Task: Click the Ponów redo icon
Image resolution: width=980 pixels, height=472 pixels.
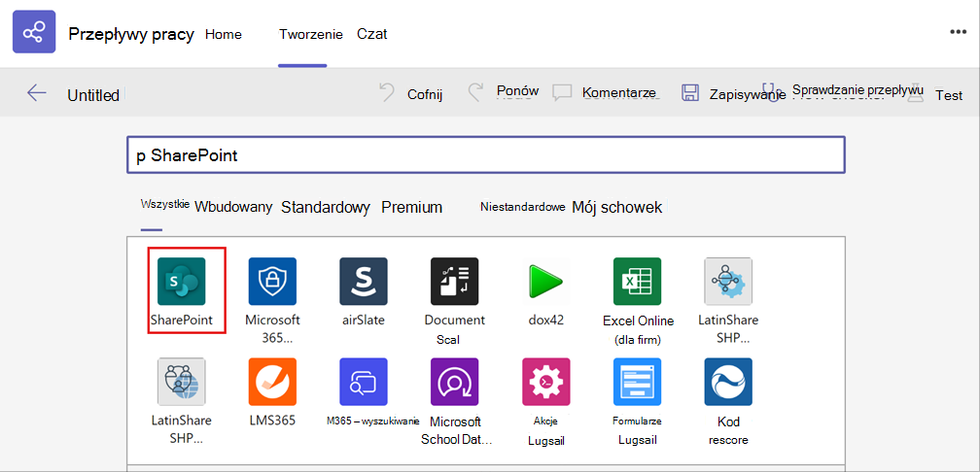Action: (x=475, y=93)
